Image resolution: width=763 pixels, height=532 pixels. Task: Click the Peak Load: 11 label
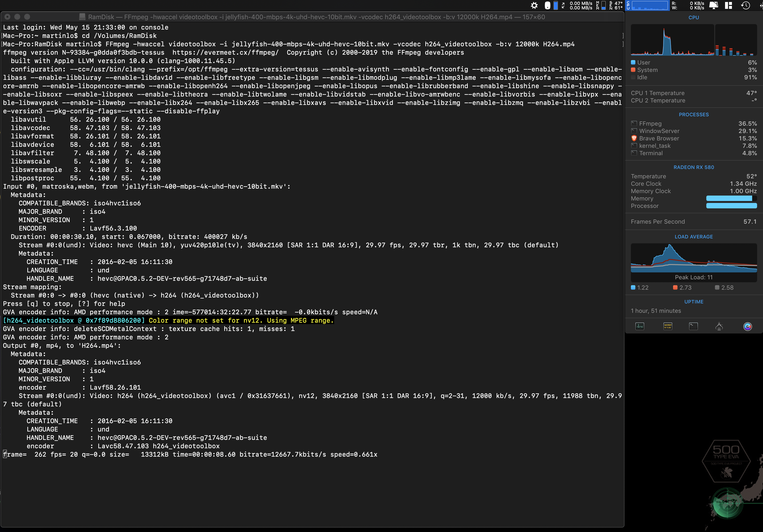point(694,277)
